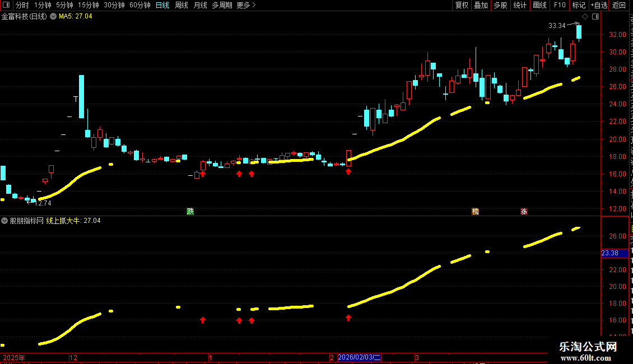
Task: Click the diamond icon at chart top-right
Action: [x=585, y=17]
